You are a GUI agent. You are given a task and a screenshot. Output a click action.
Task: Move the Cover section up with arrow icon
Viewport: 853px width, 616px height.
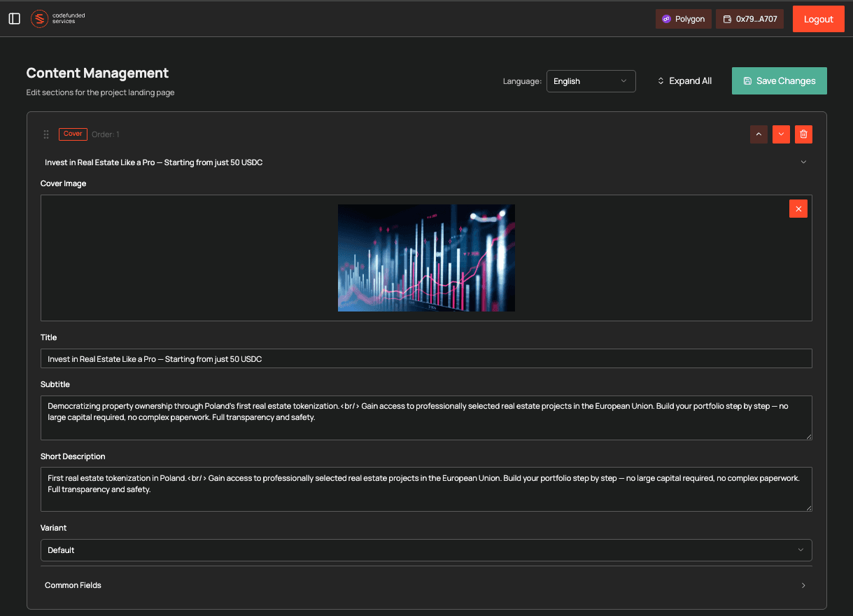tap(759, 134)
